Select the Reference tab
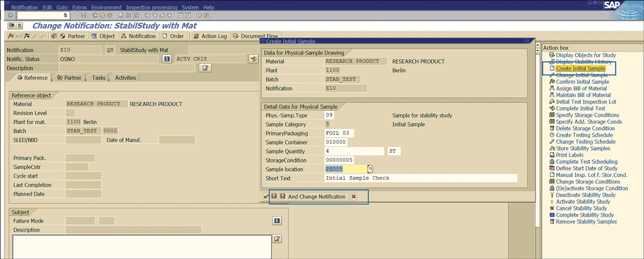 click(x=32, y=78)
